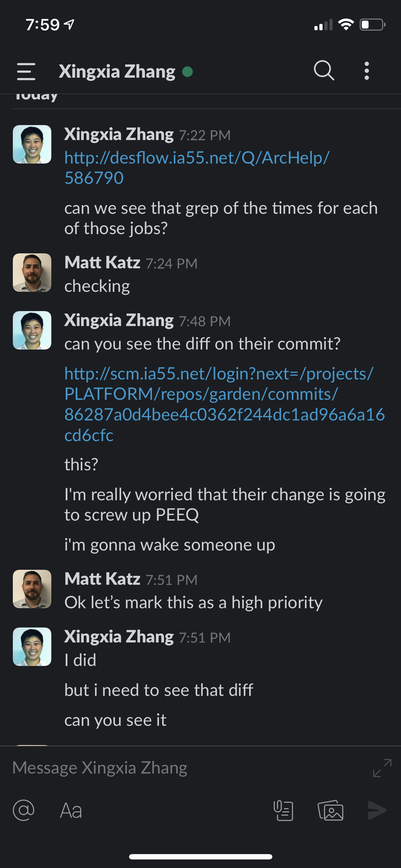The height and width of the screenshot is (868, 401).
Task: Open the hamburger sidebar menu
Action: [x=26, y=71]
